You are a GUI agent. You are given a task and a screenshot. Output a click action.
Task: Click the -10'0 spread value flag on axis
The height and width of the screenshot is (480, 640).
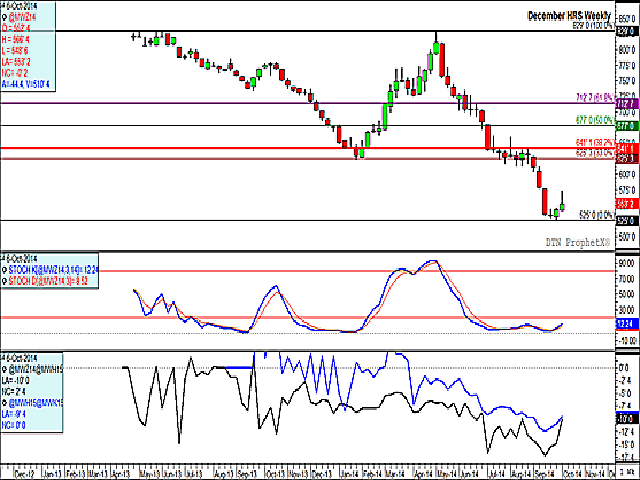pos(627,419)
